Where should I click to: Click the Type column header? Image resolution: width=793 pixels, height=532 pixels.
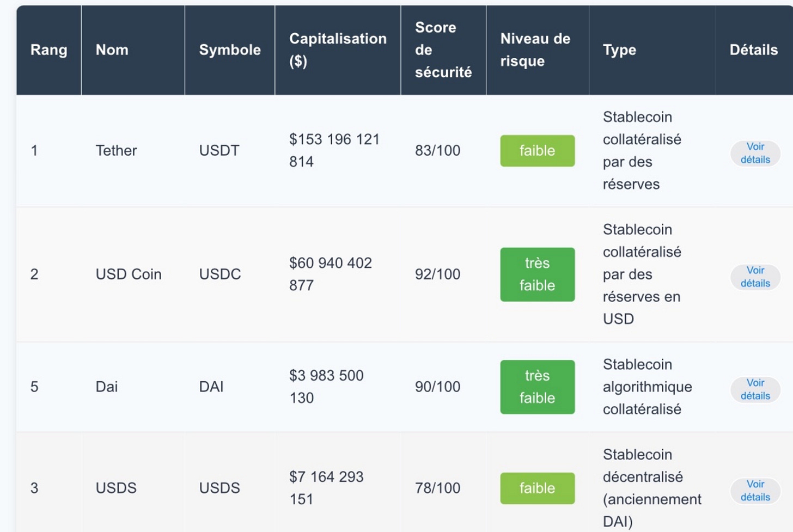pyautogui.click(x=620, y=50)
